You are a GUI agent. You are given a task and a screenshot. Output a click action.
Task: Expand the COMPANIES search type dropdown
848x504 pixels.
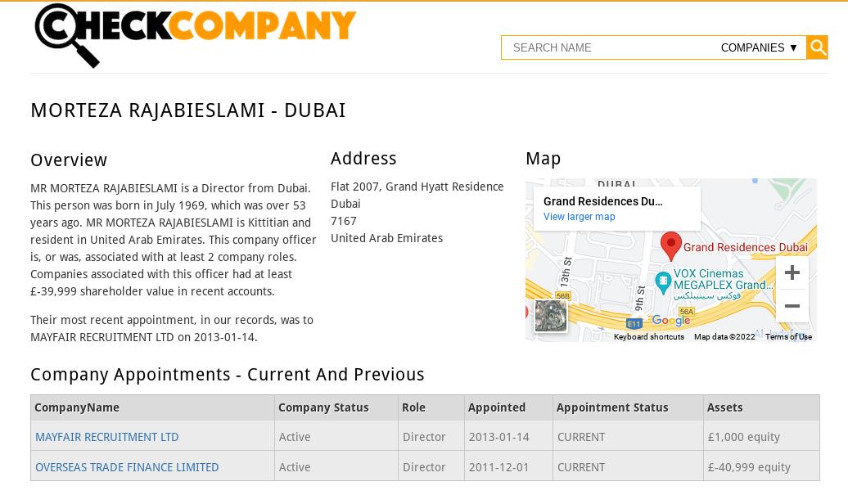[759, 47]
